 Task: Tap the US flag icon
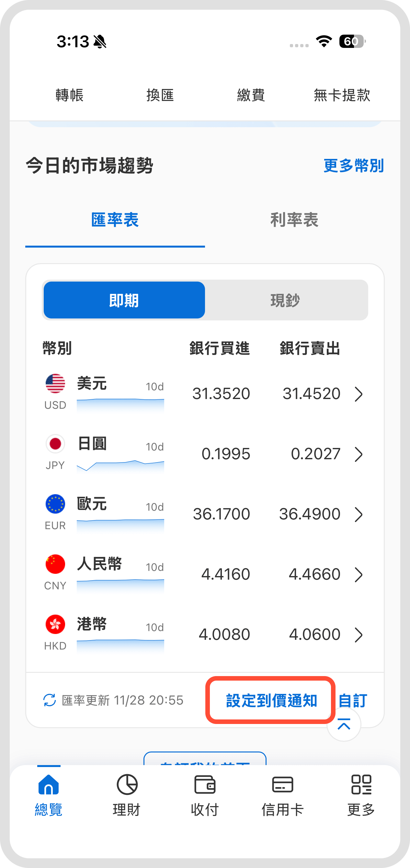pyautogui.click(x=55, y=384)
